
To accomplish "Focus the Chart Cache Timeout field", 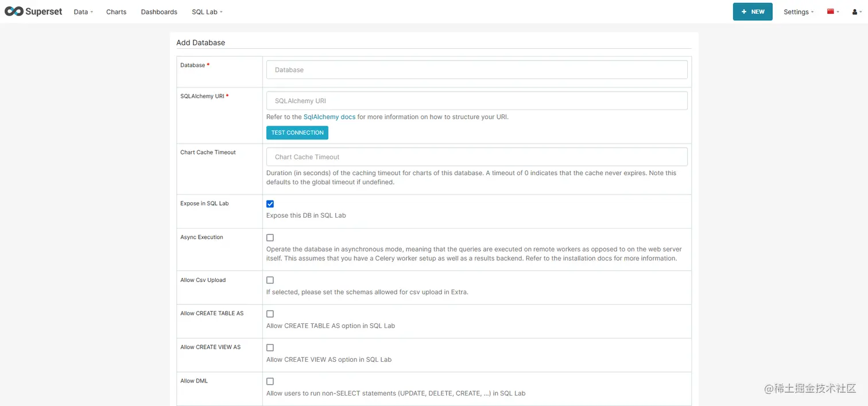I will [x=477, y=157].
